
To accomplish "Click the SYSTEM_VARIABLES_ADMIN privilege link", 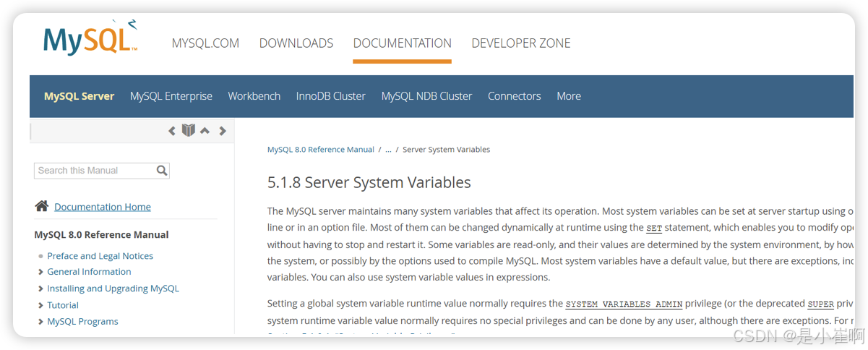I will click(x=624, y=304).
